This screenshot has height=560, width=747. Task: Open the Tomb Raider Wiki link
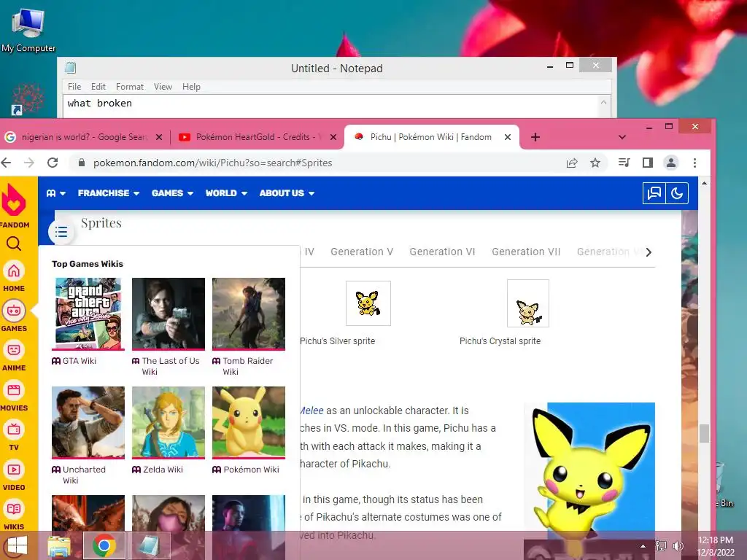(x=248, y=366)
